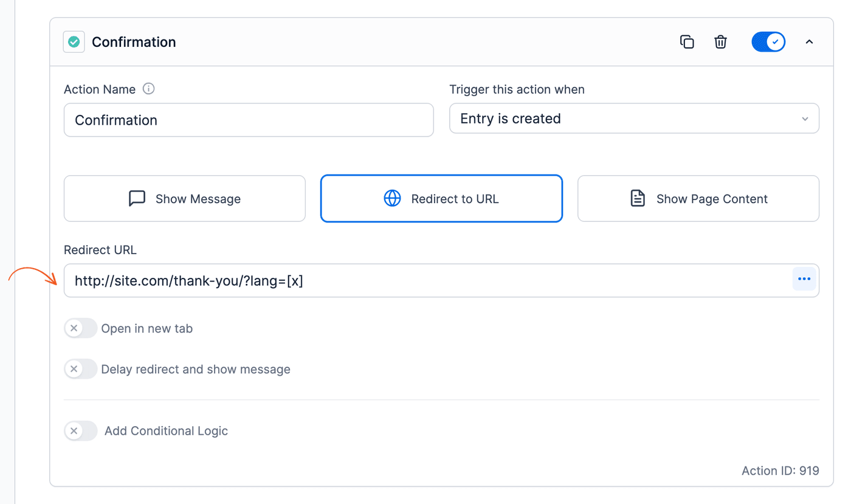Delete the Confirmation action via trash icon
This screenshot has height=504, width=851.
tap(720, 42)
